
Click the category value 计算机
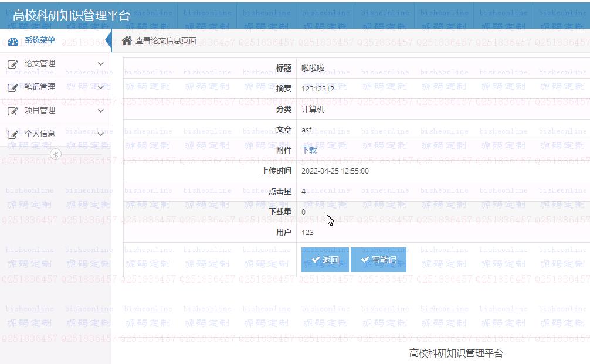coord(313,109)
